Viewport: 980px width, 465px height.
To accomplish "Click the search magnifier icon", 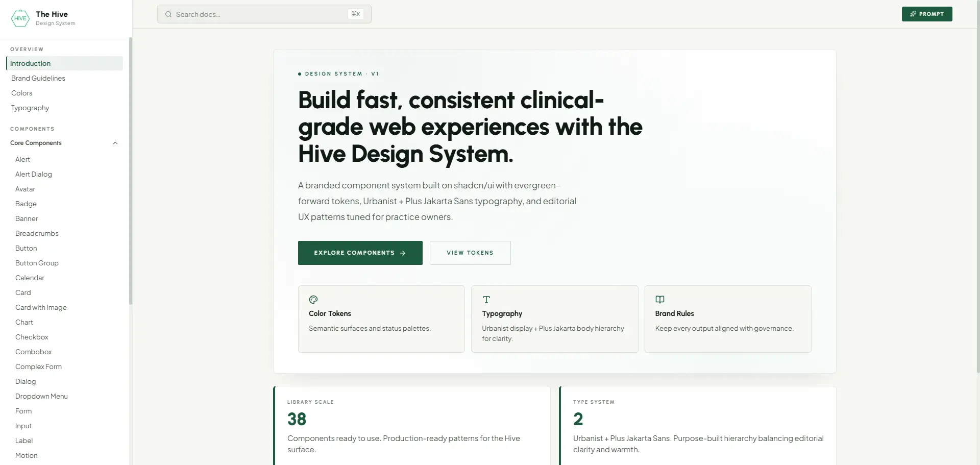I will 168,14.
